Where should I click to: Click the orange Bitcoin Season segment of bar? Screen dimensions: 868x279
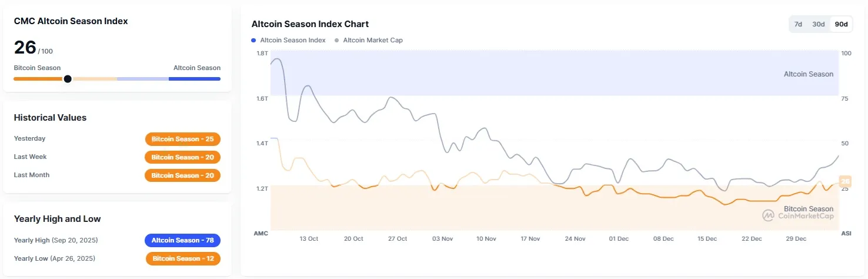click(38, 79)
